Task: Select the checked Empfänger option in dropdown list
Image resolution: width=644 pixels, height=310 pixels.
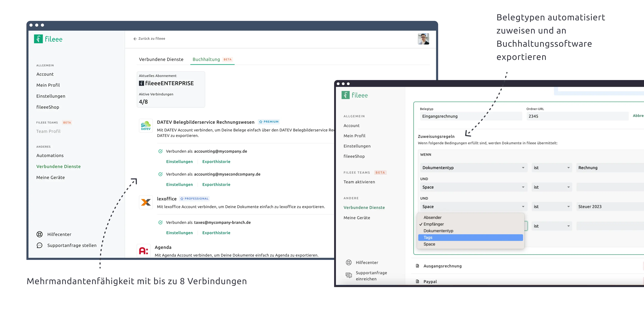Action: coord(434,224)
